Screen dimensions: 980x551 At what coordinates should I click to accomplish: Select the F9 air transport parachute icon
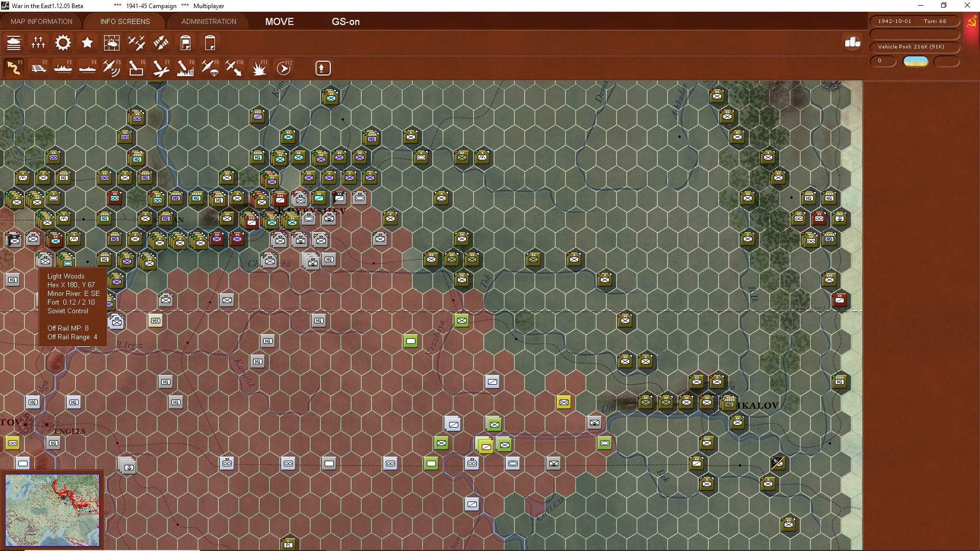click(x=210, y=68)
